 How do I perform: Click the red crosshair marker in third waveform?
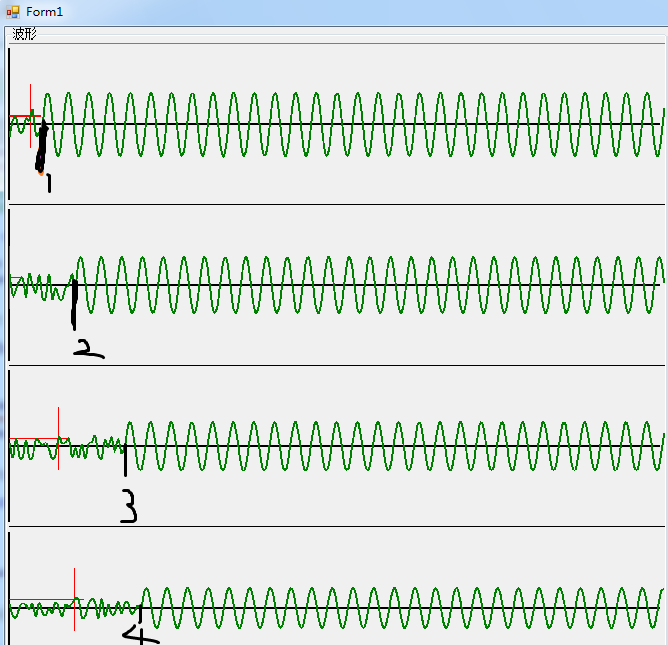click(x=58, y=438)
